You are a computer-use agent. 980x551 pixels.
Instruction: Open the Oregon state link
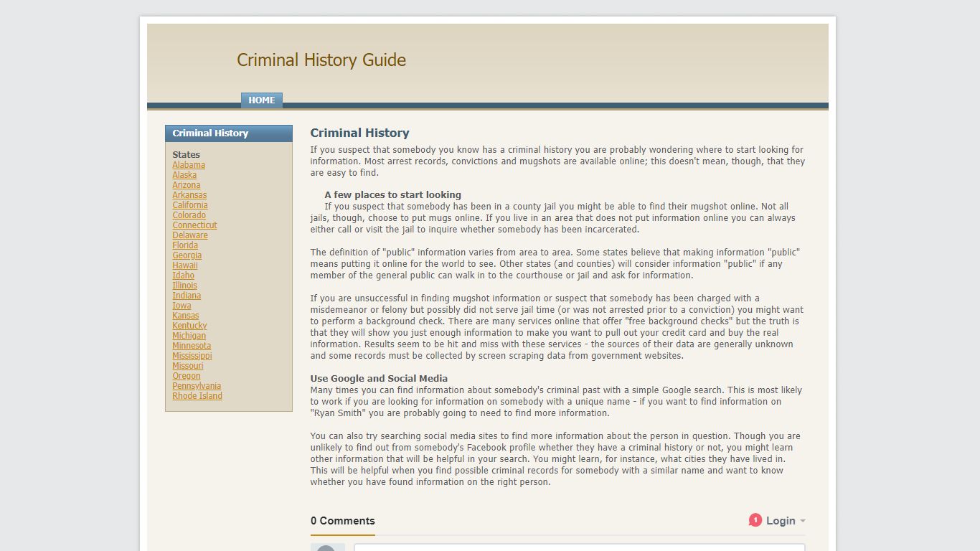(187, 376)
